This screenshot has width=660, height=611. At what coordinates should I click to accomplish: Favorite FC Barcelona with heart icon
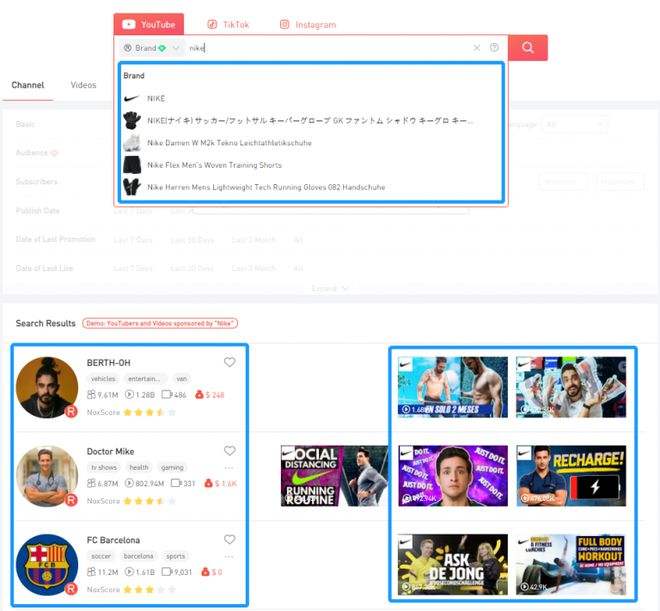click(x=229, y=539)
